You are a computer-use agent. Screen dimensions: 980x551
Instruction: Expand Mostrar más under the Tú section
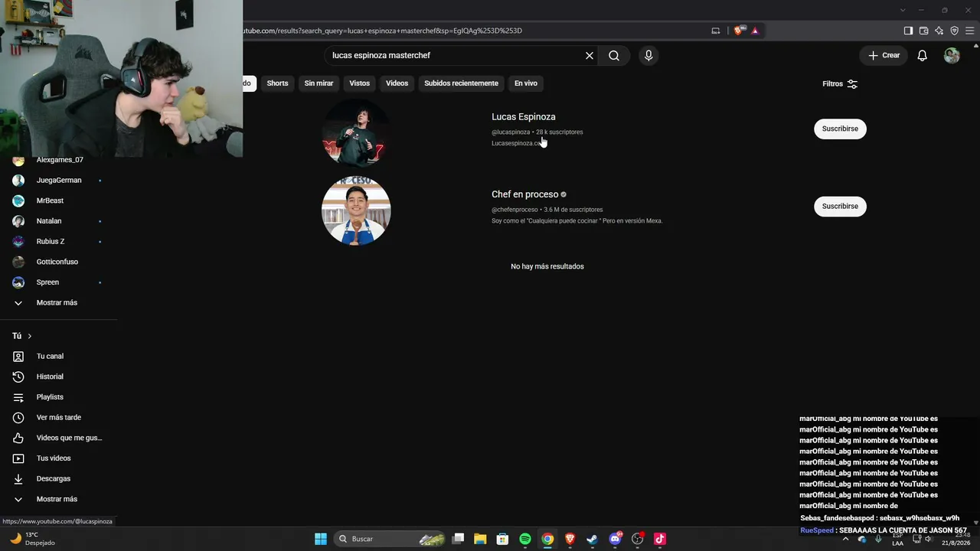[58, 499]
